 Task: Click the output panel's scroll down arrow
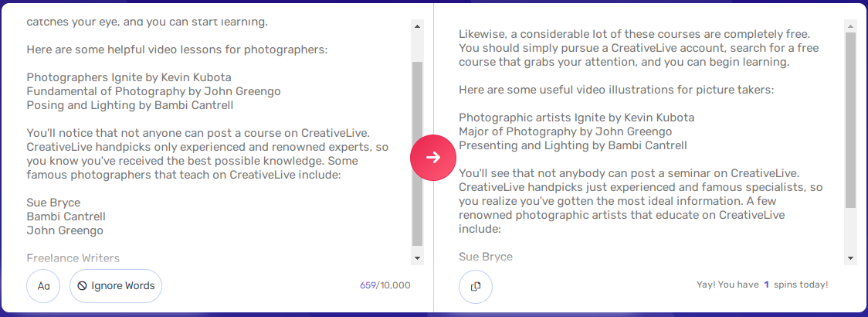(x=850, y=257)
